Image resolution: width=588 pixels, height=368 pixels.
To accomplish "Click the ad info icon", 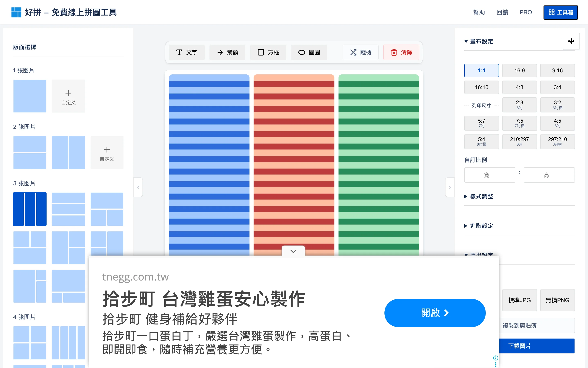I will (x=496, y=358).
